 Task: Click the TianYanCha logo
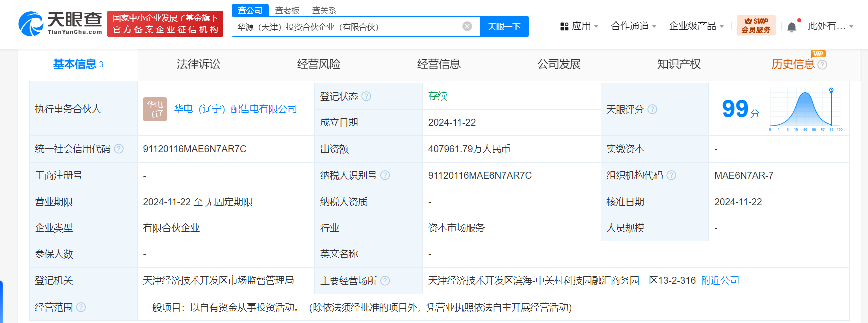[x=60, y=24]
